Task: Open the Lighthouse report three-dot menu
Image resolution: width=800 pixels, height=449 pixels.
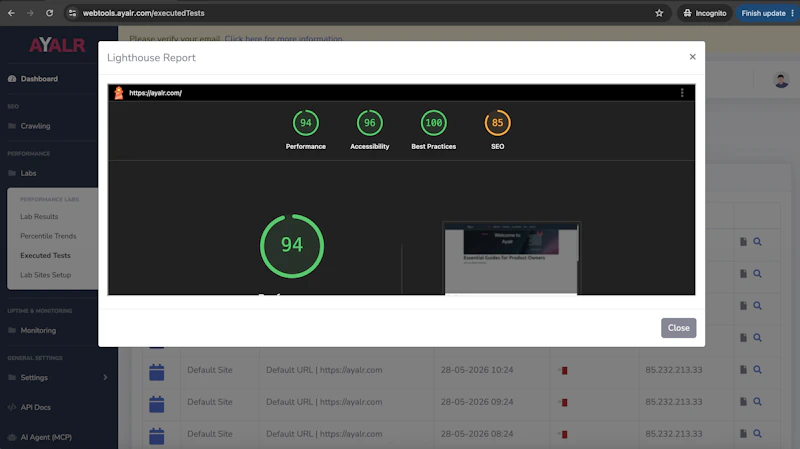Action: pos(682,92)
